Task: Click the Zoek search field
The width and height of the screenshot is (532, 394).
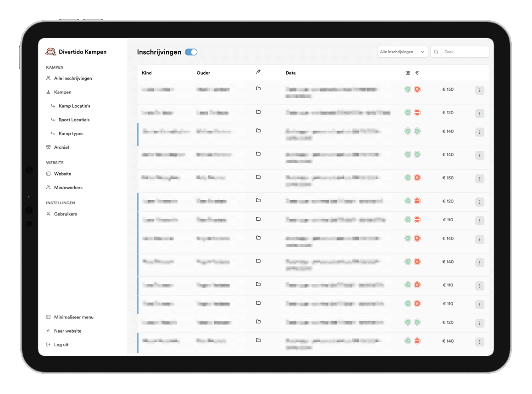Action: 464,52
